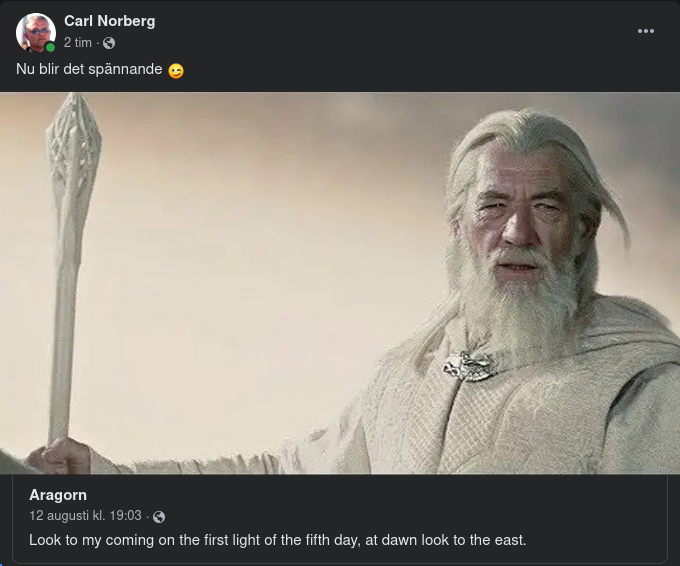Click Carl Norberg's profile picture
This screenshot has height=566, width=680.
pyautogui.click(x=35, y=32)
